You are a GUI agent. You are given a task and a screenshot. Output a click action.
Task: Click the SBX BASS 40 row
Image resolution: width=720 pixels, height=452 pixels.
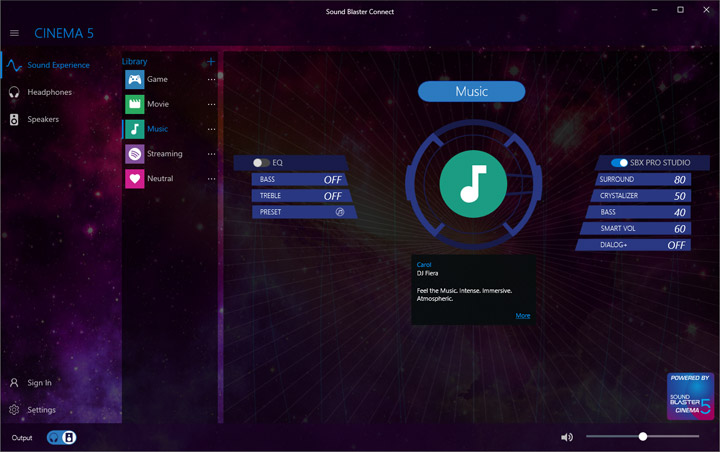638,212
